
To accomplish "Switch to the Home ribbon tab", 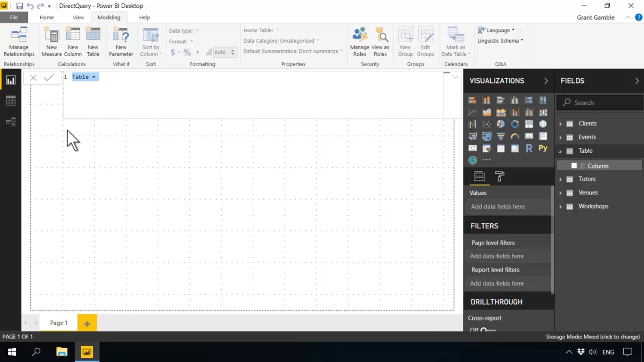I will coord(47,18).
